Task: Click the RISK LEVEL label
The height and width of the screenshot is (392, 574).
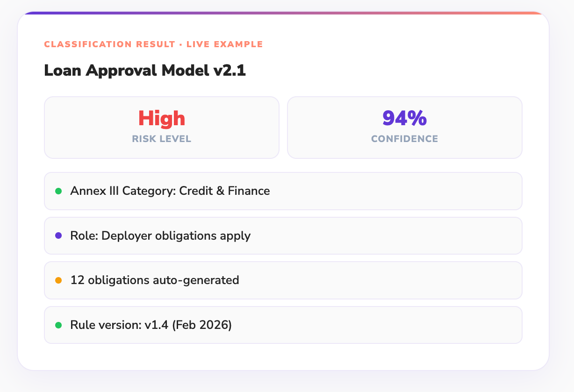Action: coord(162,139)
